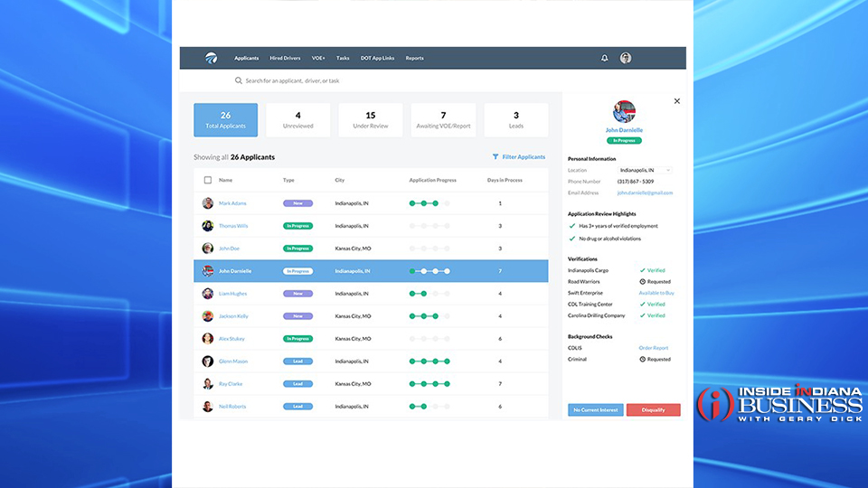Open the user profile avatar menu
The width and height of the screenshot is (868, 488).
click(x=626, y=58)
